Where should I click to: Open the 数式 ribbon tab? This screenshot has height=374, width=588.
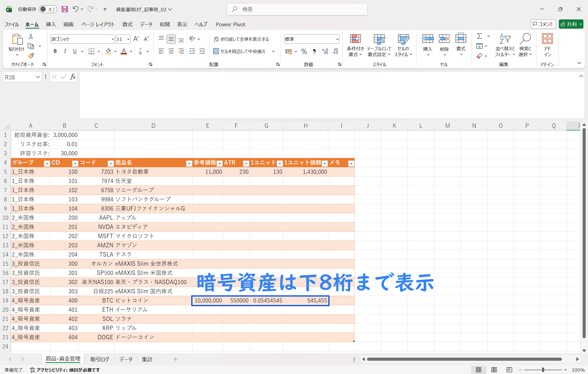[x=127, y=24]
